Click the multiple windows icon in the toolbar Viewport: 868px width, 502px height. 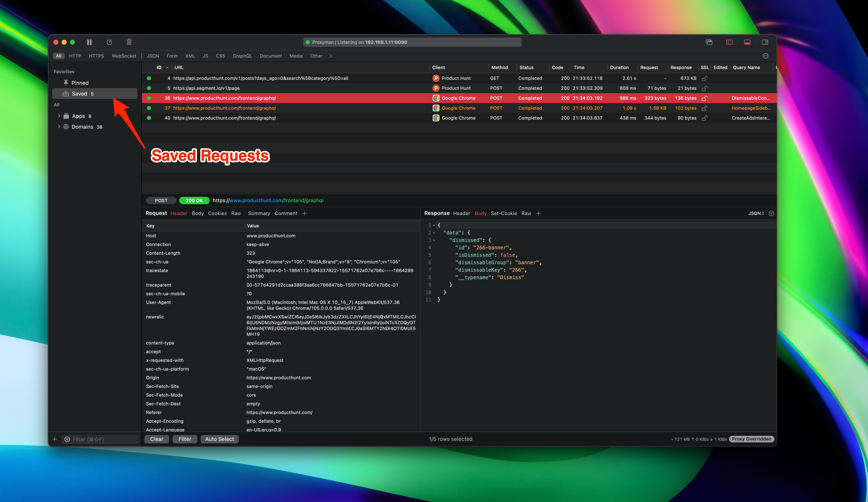709,42
